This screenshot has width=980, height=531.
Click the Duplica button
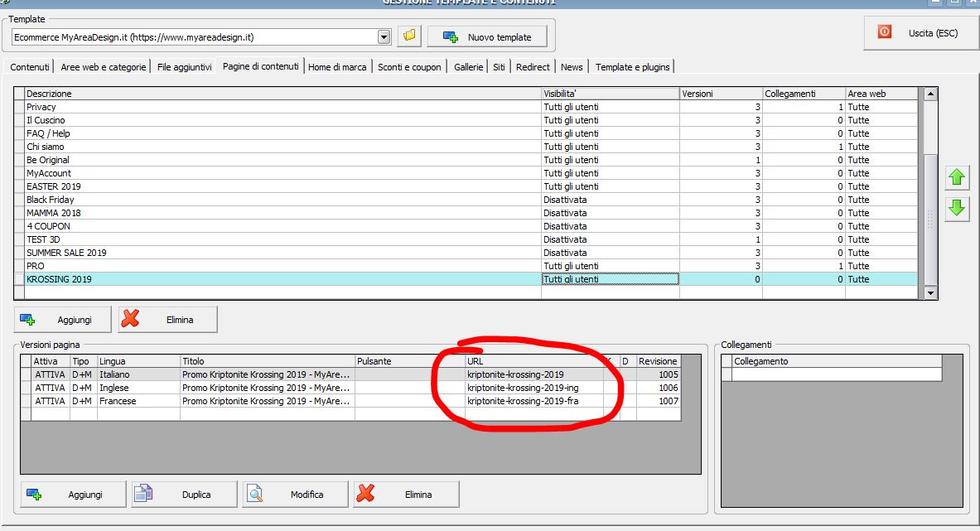click(185, 495)
